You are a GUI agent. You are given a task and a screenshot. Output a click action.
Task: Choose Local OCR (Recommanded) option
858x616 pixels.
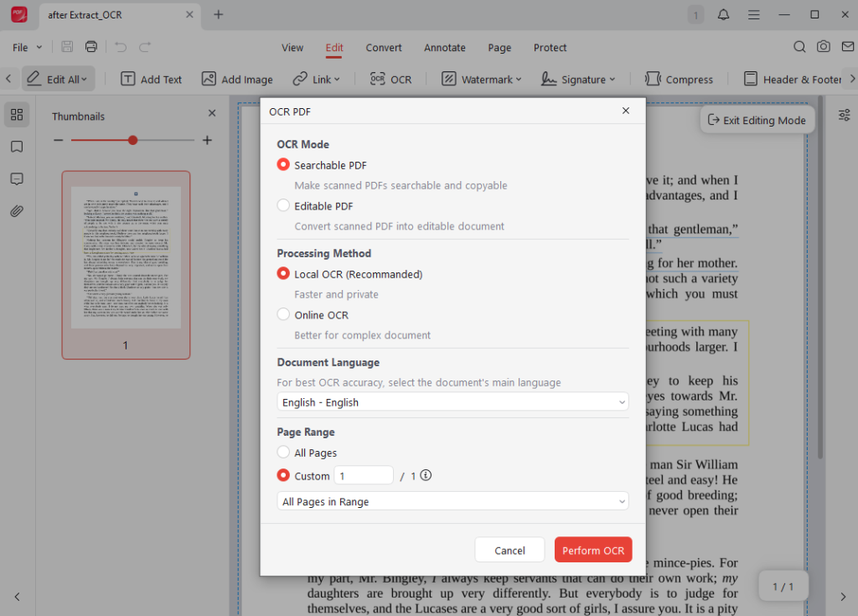pos(283,273)
